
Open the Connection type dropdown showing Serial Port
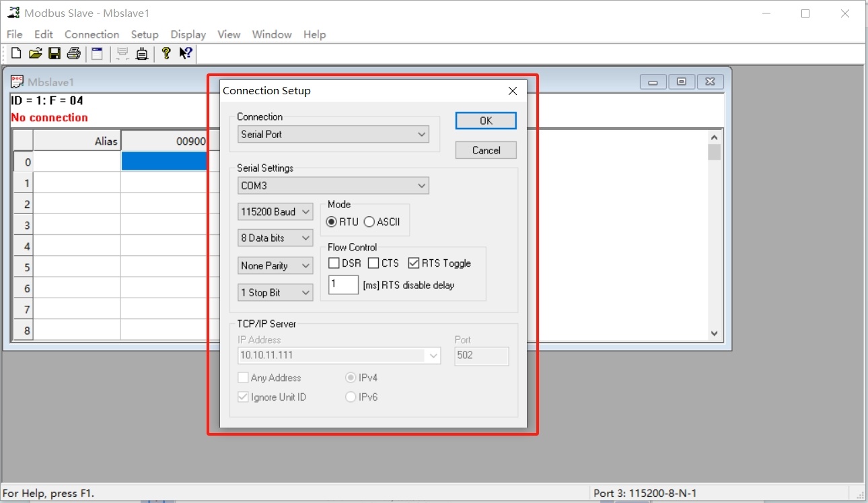click(334, 135)
